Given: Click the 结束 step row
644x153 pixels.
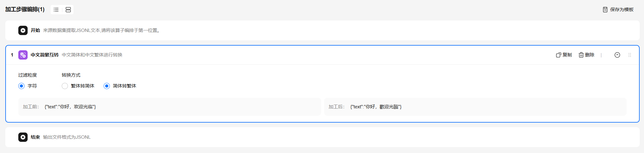Looking at the screenshot, I should tap(322, 137).
